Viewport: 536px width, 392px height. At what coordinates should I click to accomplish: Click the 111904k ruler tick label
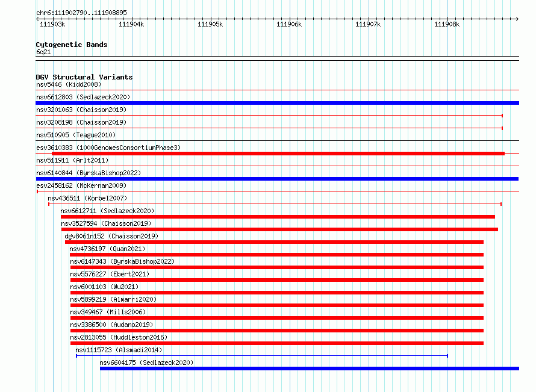click(131, 24)
